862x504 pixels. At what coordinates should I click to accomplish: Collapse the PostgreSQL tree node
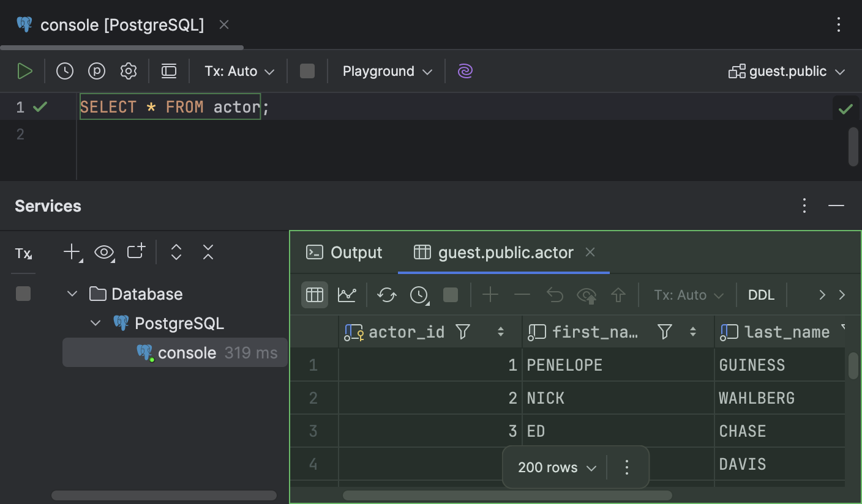click(95, 323)
